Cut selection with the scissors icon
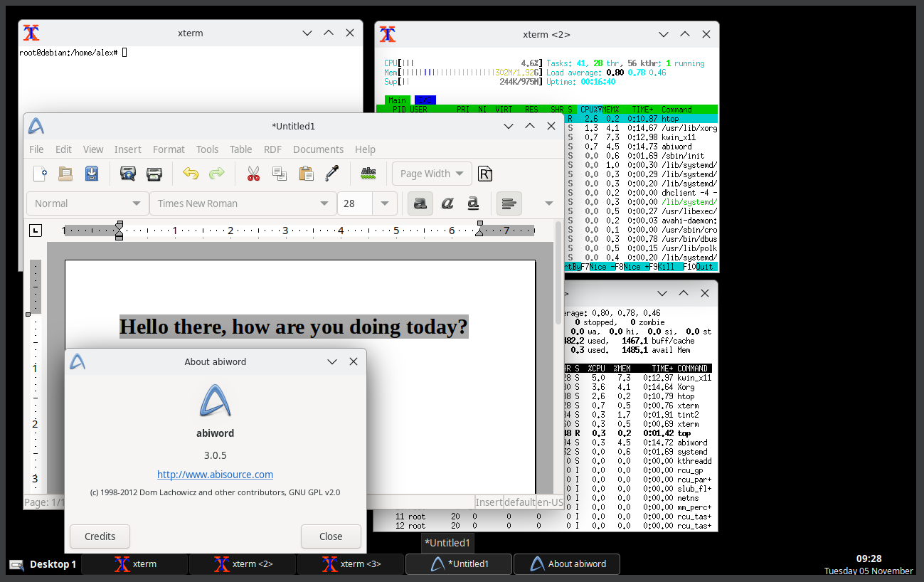The width and height of the screenshot is (924, 582). coord(253,174)
